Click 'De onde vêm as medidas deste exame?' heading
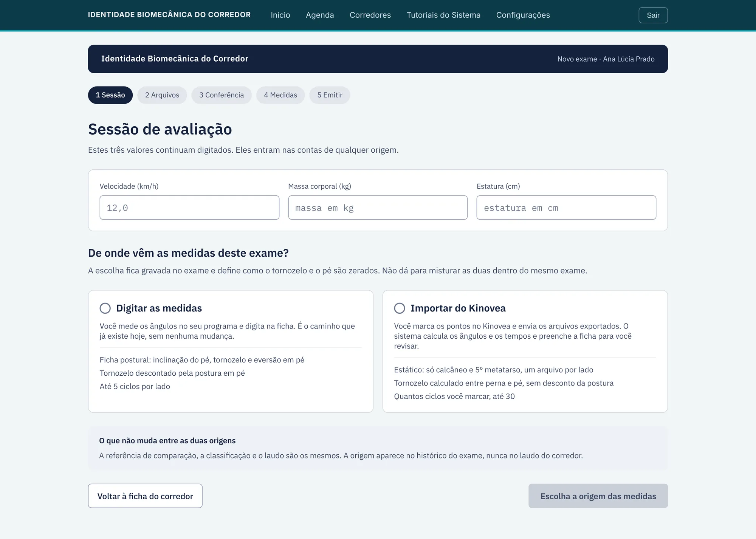The width and height of the screenshot is (756, 539). pos(188,253)
